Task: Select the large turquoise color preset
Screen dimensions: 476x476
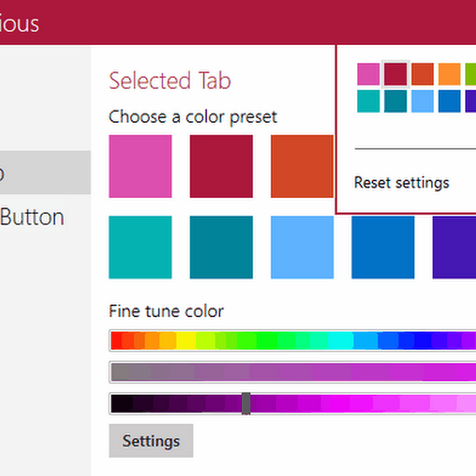Action: point(140,247)
